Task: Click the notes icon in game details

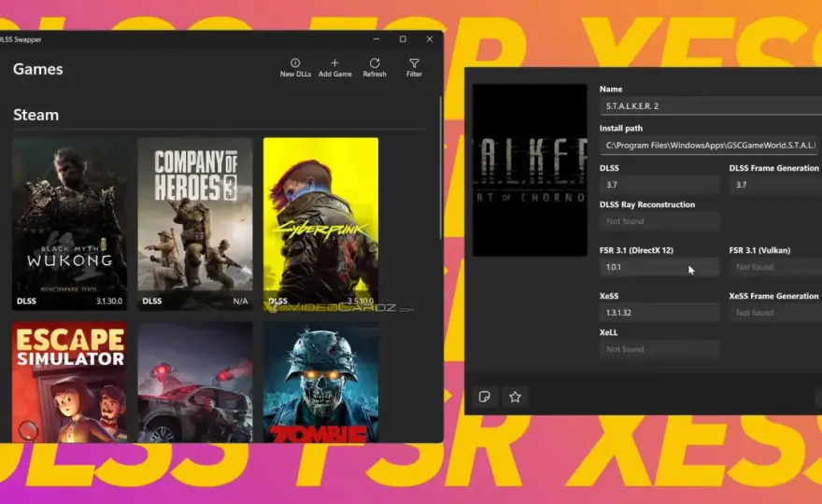Action: 485,397
